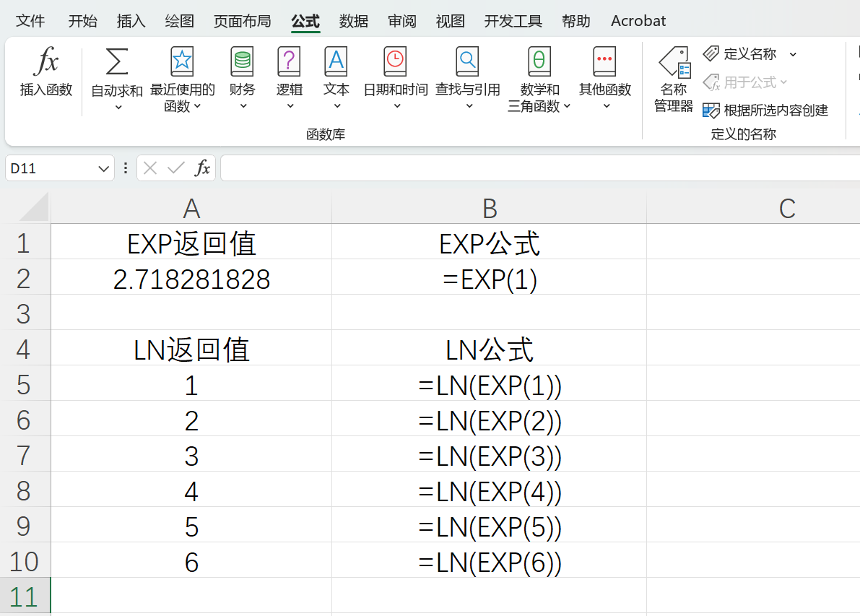Click the cancel X in formula bar
The width and height of the screenshot is (860, 616).
point(150,168)
